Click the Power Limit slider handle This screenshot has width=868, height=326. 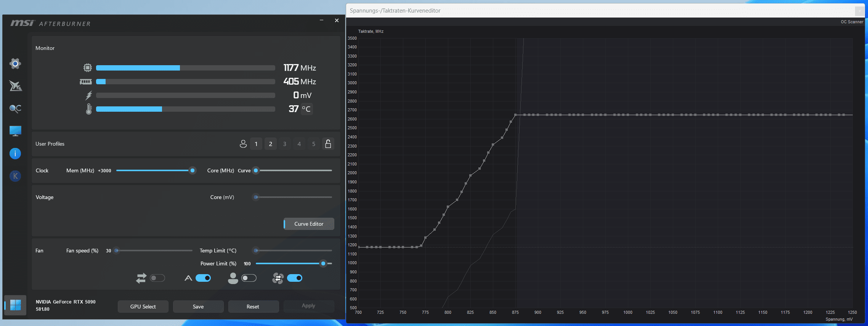click(323, 263)
